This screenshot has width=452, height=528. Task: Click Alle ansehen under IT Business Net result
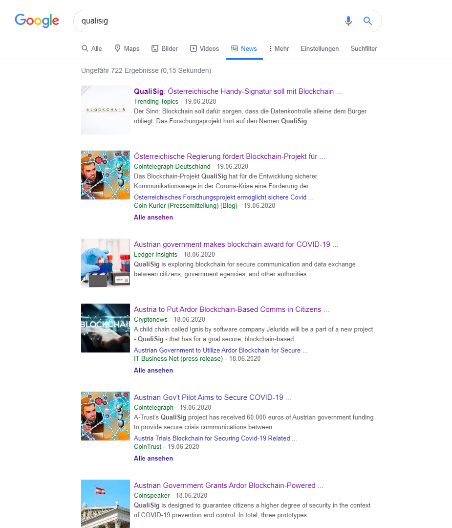coord(153,370)
